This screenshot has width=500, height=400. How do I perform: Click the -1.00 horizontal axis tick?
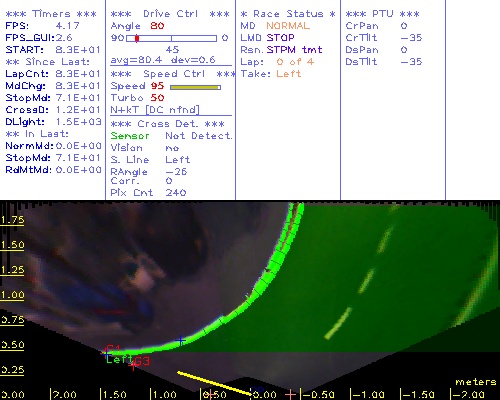pyautogui.click(x=368, y=395)
